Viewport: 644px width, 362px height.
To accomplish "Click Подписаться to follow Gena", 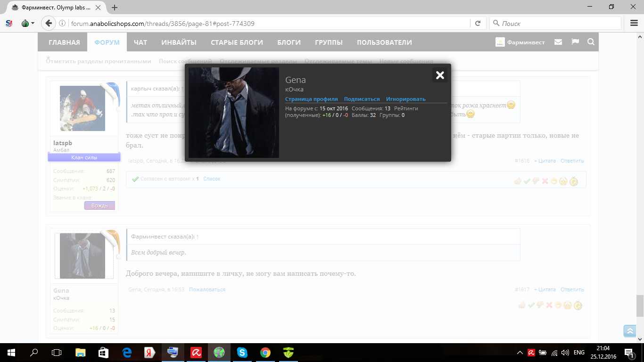I will pos(362,99).
